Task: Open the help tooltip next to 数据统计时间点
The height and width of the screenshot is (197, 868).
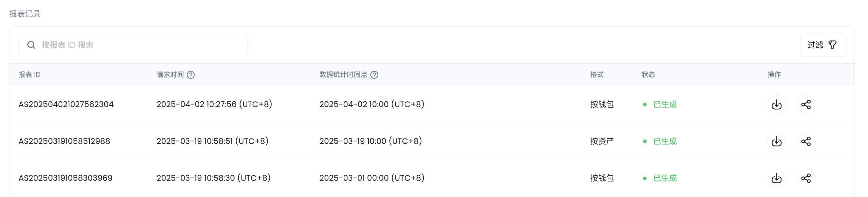Action: (x=375, y=75)
